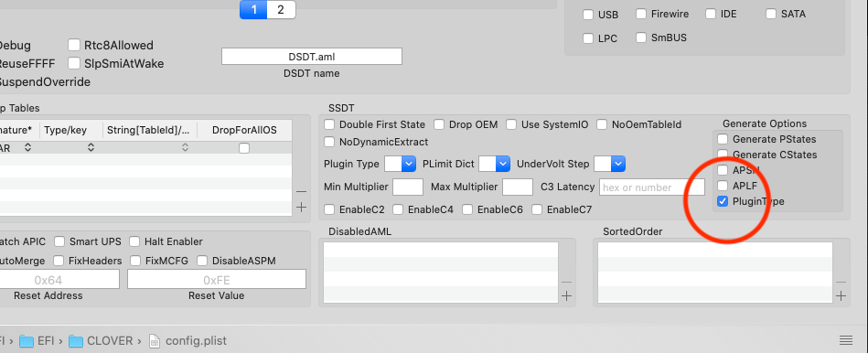Screen dimensions: 868x353
Task: Toggle Halt Enabler checkbox
Action: [x=134, y=241]
